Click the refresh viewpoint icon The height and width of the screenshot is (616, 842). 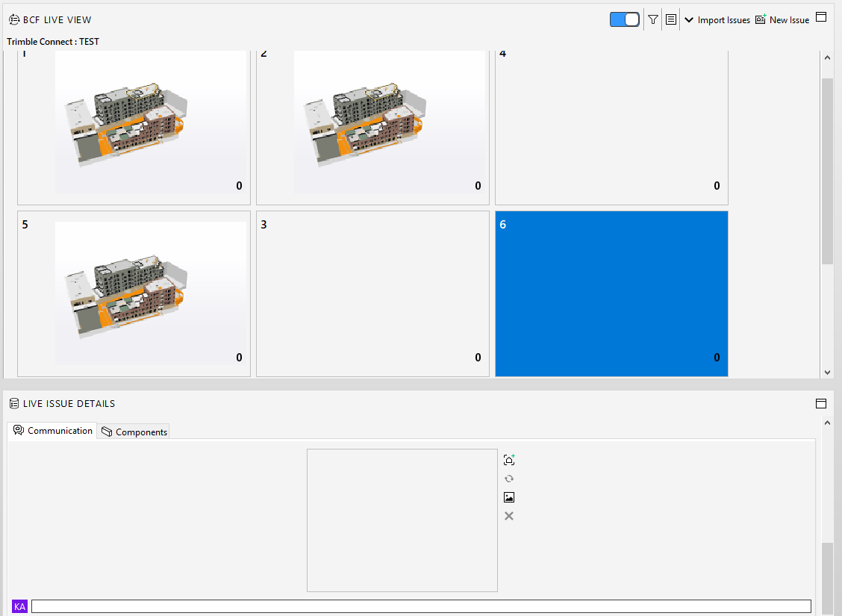tap(509, 479)
